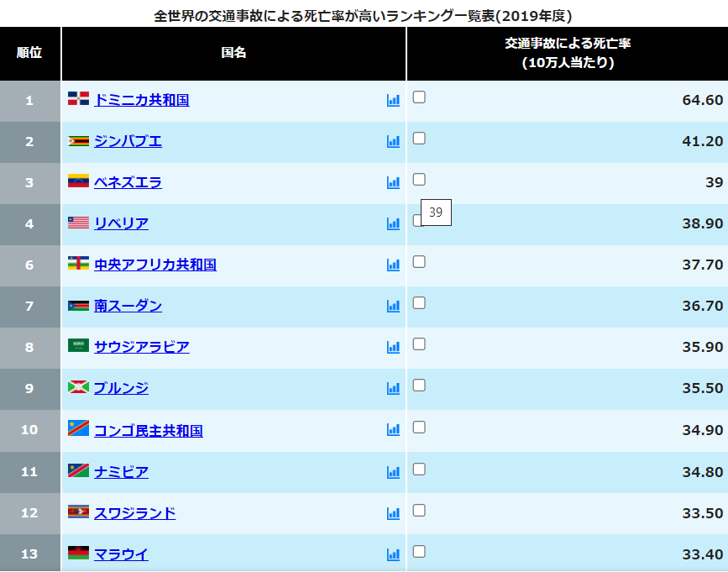The width and height of the screenshot is (728, 572).
Task: Click chart icon in ジンバブエ row
Action: tap(393, 141)
